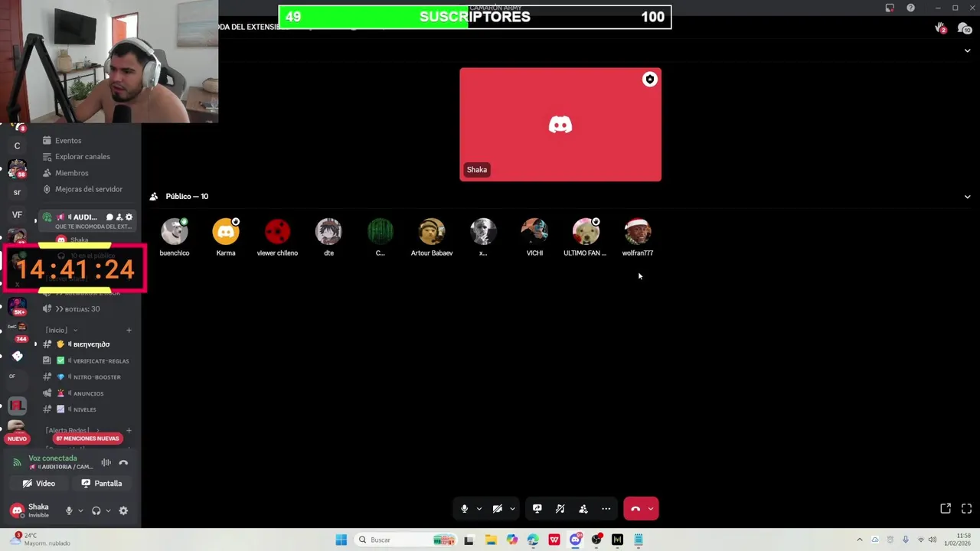
Task: Invite people to the stage
Action: point(583,509)
